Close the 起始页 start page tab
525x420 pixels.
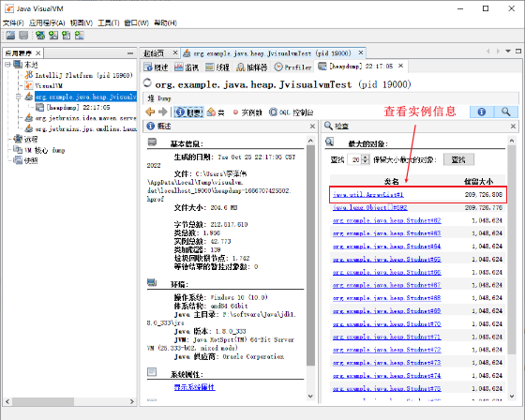(175, 52)
